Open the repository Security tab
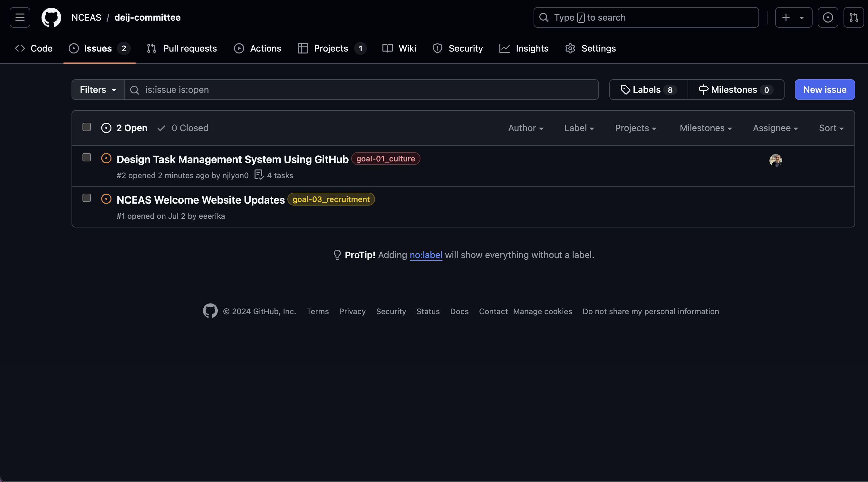The width and height of the screenshot is (868, 482). coord(458,48)
